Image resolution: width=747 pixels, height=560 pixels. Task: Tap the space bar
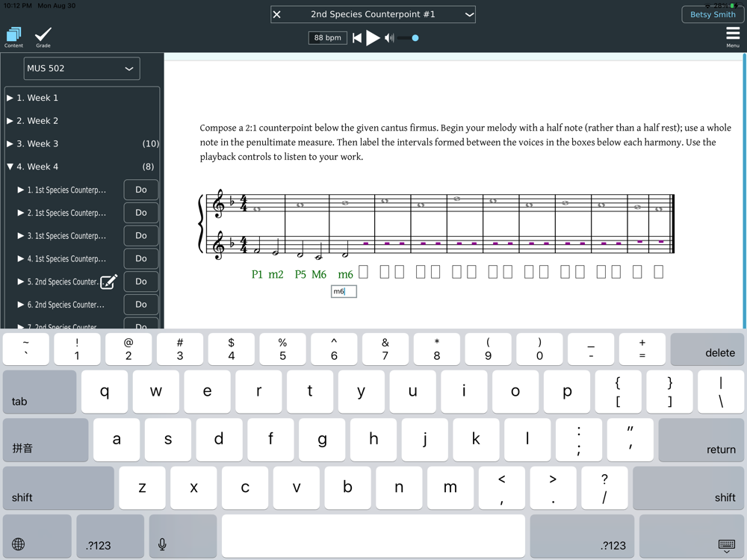pos(373,535)
